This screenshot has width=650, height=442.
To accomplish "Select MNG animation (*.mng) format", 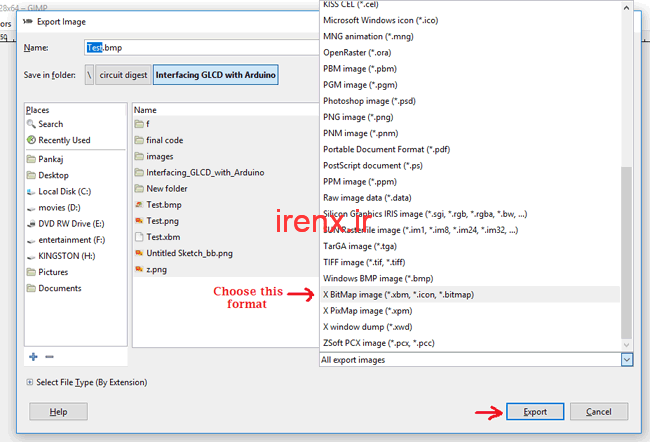I will coord(471,36).
